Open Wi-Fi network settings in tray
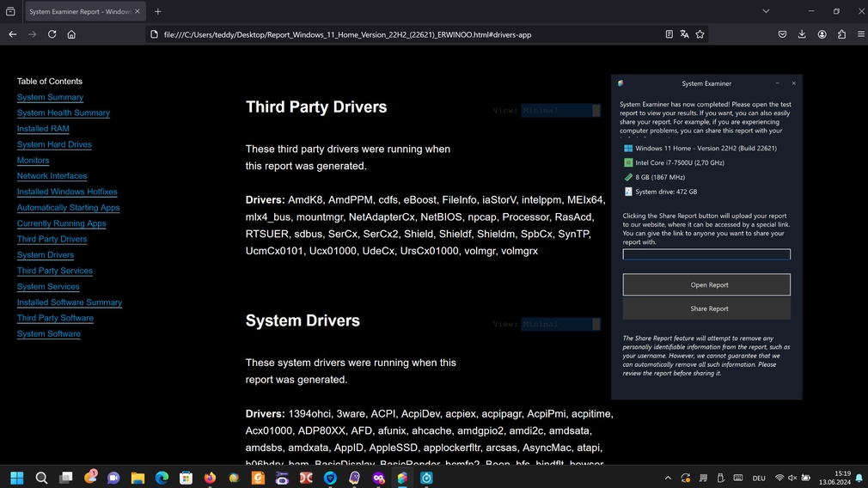The image size is (868, 488). [779, 478]
